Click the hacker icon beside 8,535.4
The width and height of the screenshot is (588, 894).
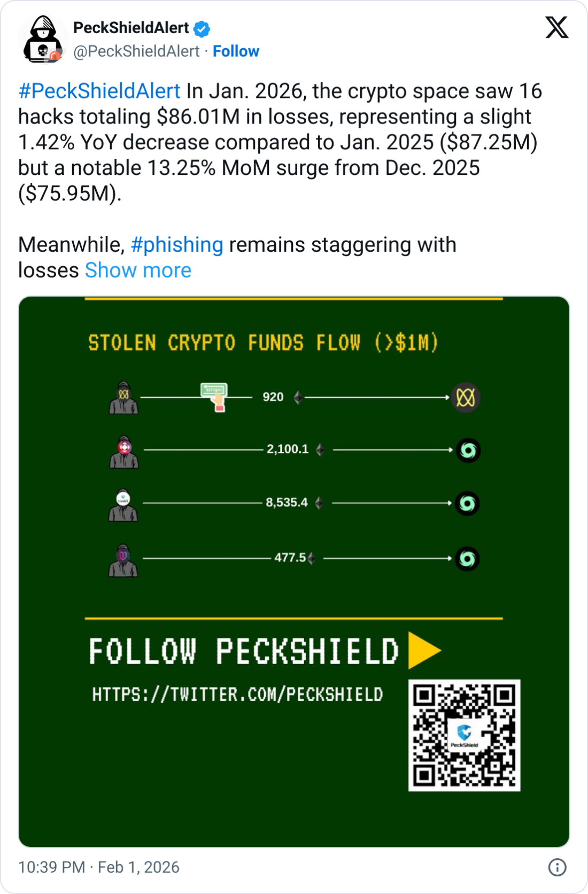click(123, 505)
